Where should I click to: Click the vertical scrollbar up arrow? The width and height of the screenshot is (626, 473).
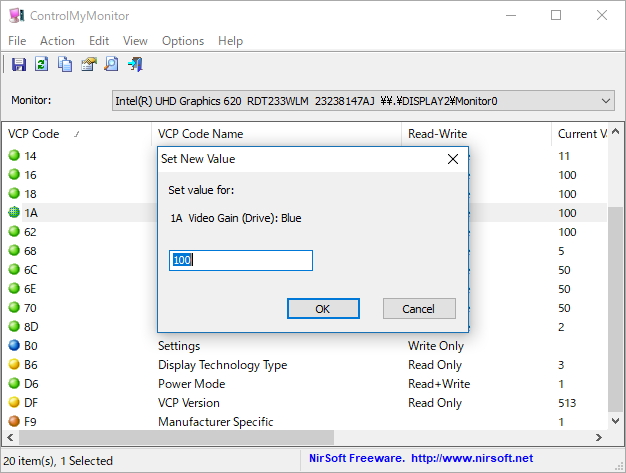615,131
